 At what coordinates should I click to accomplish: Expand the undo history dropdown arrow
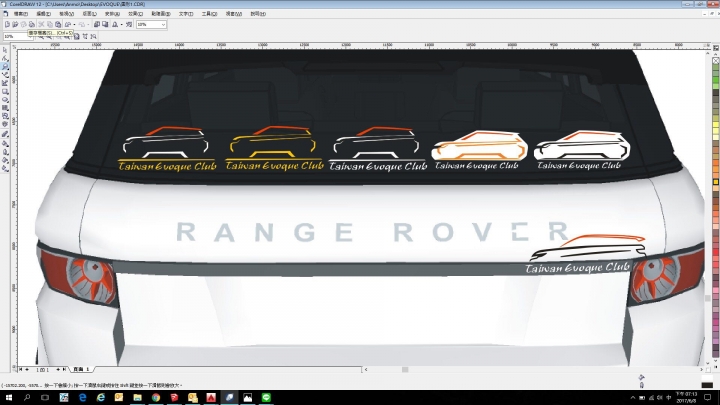(74, 24)
